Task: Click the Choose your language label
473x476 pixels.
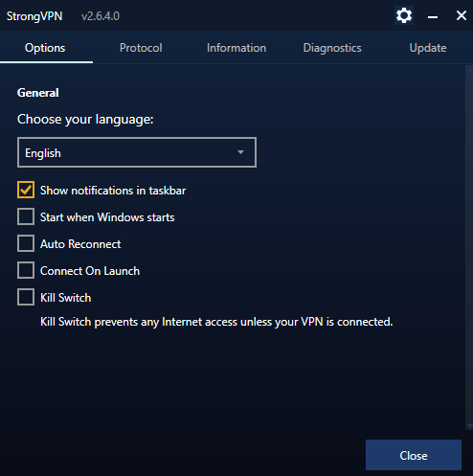Action: 85,120
